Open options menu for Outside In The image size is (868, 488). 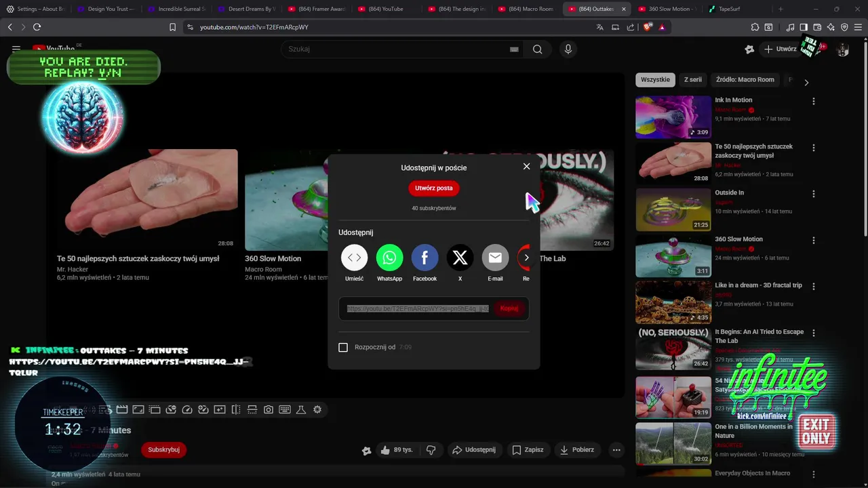point(813,194)
